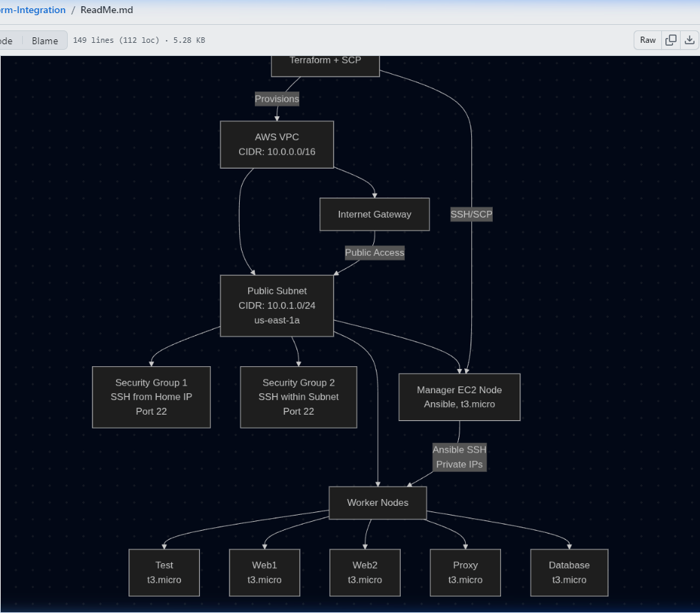This screenshot has width=700, height=613.
Task: Switch to the partially visible Code tab
Action: pyautogui.click(x=7, y=41)
